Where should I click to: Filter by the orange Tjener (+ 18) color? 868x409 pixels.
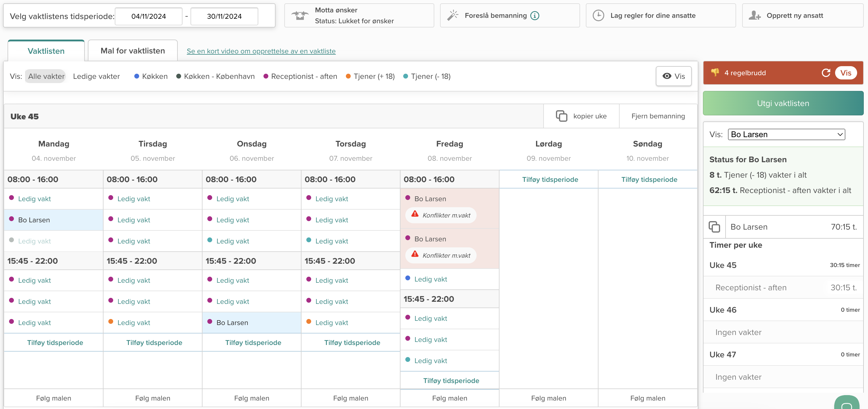tap(370, 76)
